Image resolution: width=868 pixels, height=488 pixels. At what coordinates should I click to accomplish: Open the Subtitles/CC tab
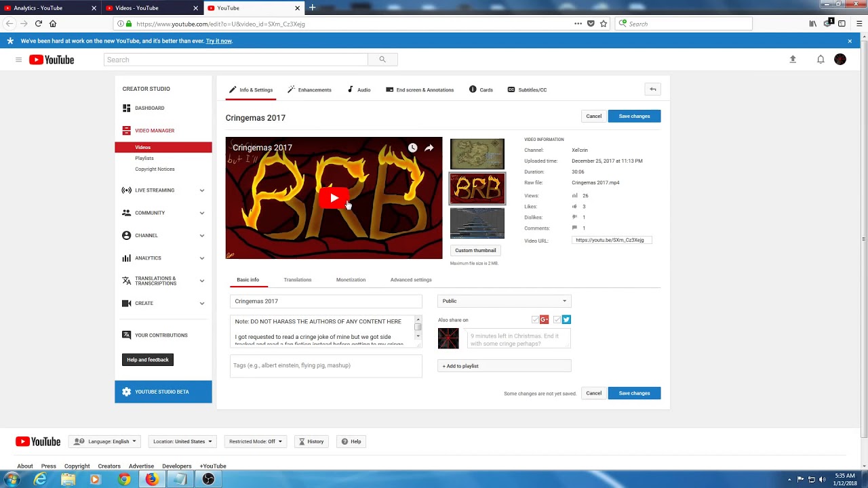click(x=527, y=89)
